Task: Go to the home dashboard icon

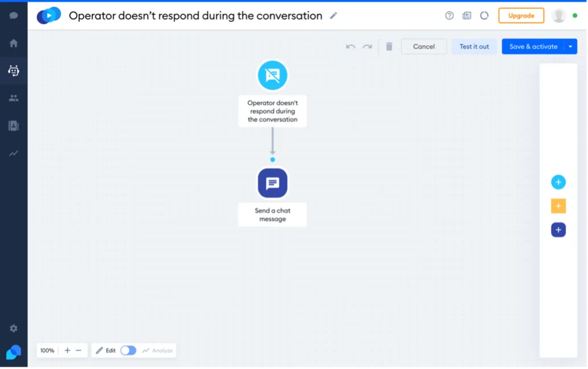Action: coord(14,43)
